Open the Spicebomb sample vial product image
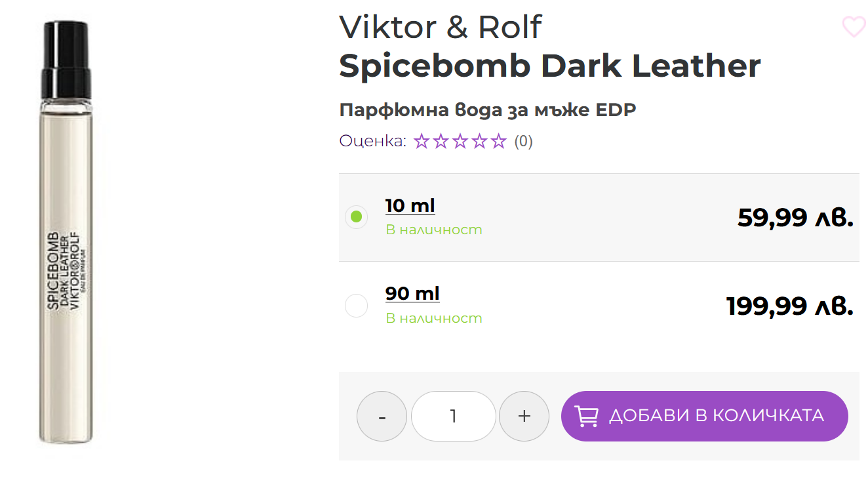 pyautogui.click(x=66, y=232)
